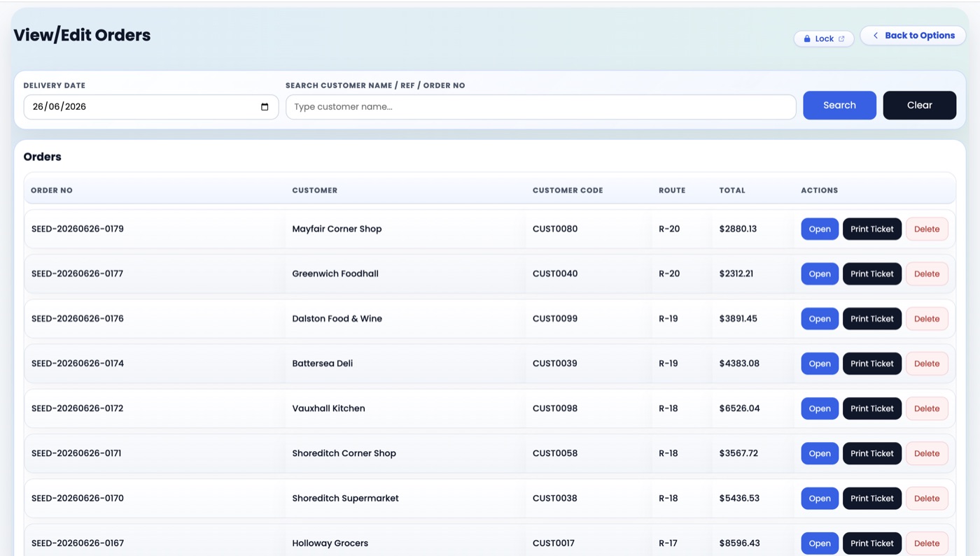Click order number SEED-20260626-0174
The height and width of the screenshot is (556, 980).
coord(78,363)
